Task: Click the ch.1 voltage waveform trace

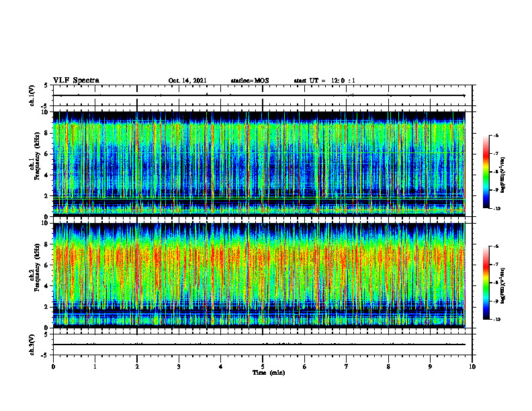Action: 259,95
